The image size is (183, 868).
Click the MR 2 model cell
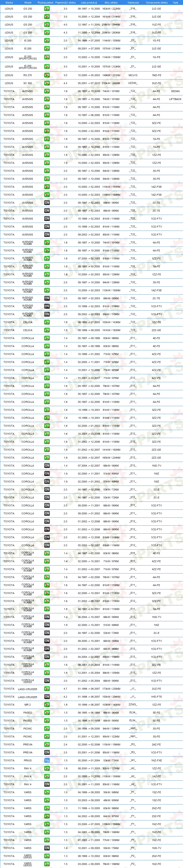[x=28, y=705]
